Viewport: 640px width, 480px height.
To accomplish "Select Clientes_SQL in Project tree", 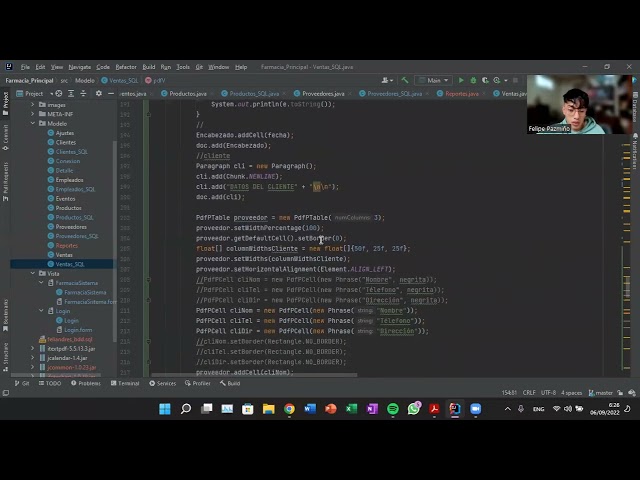I will coord(67,151).
